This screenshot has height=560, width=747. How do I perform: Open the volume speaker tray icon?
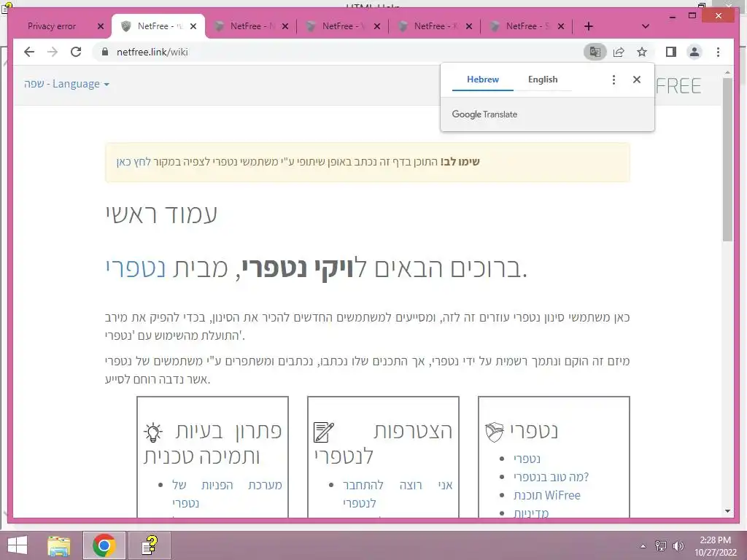(678, 546)
